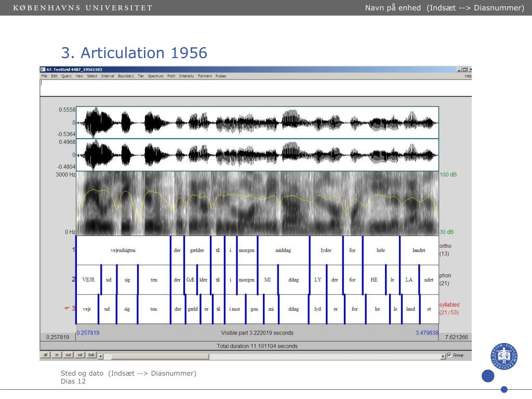The width and height of the screenshot is (532, 399).
Task: Open the Intensity menu
Action: click(187, 76)
